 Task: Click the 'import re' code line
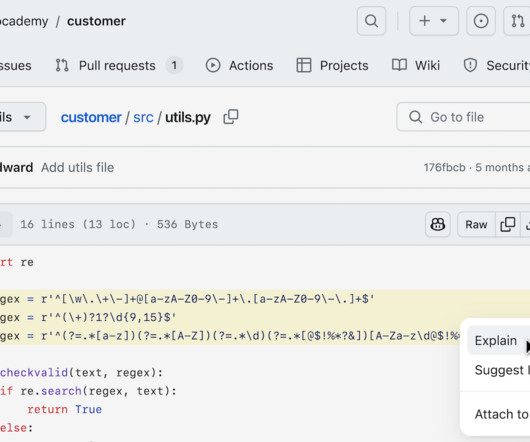[x=17, y=262]
